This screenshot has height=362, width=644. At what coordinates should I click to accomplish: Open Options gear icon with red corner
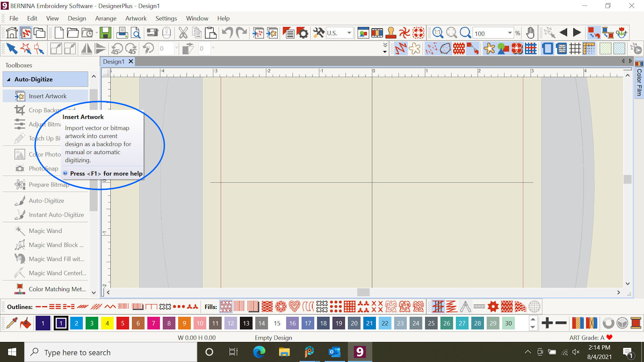(x=302, y=33)
